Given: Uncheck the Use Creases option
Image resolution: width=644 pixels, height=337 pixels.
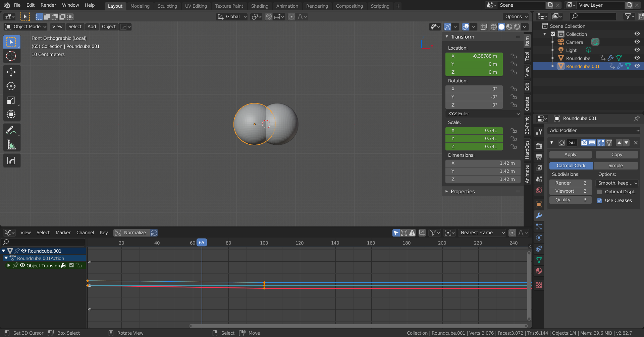Looking at the screenshot, I should coord(599,201).
